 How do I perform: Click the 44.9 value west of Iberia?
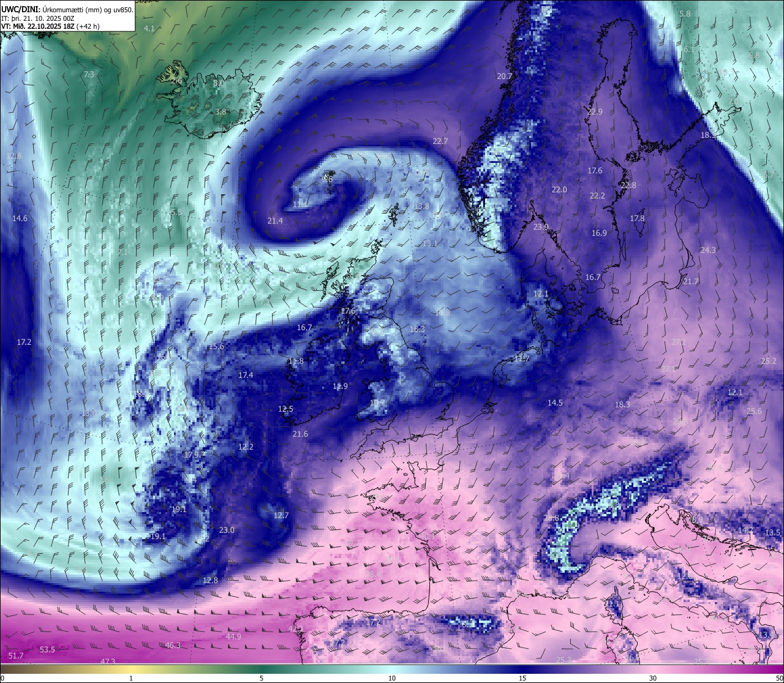click(233, 637)
